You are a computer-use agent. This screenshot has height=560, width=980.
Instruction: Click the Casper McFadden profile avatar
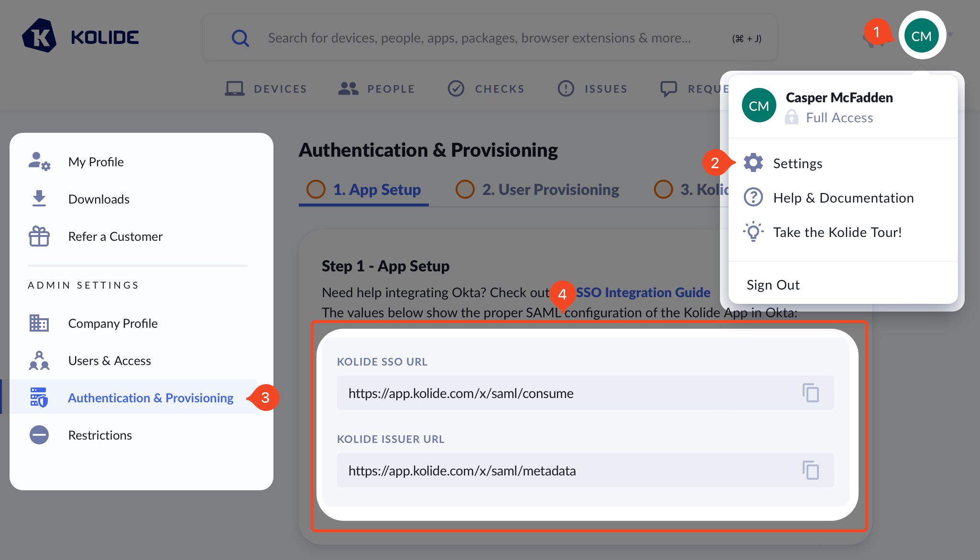click(759, 106)
